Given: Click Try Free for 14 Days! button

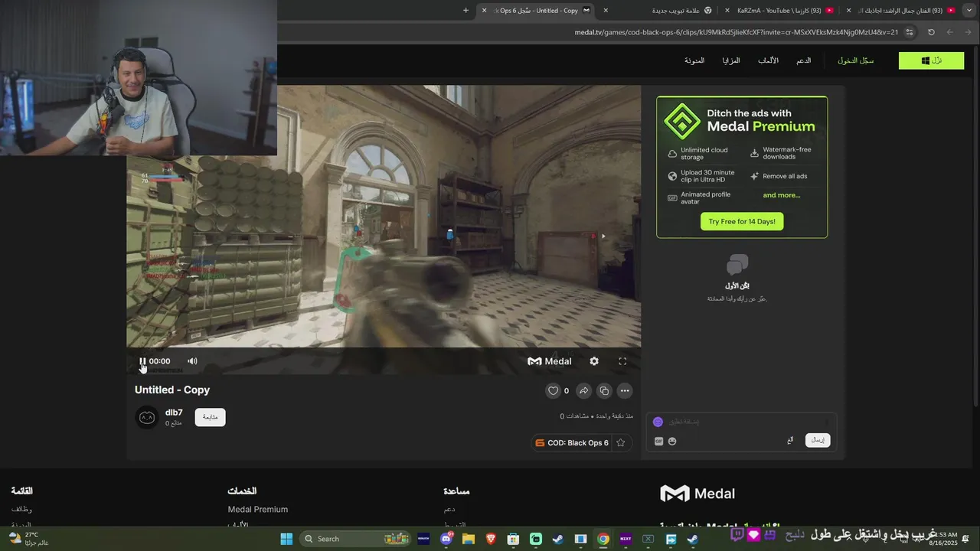Looking at the screenshot, I should [x=742, y=221].
